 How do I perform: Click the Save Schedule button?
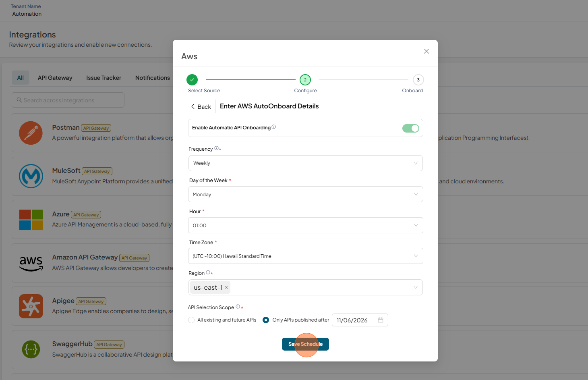click(x=305, y=344)
